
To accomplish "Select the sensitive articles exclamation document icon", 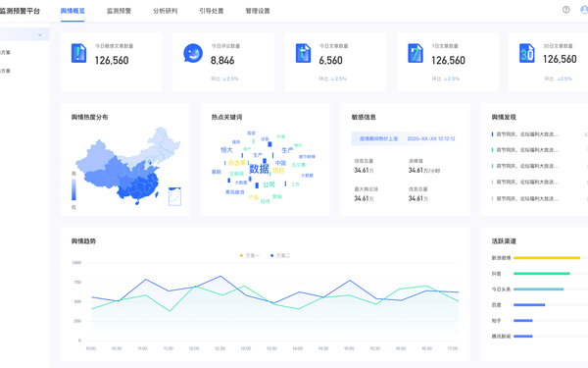I will 78,53.
